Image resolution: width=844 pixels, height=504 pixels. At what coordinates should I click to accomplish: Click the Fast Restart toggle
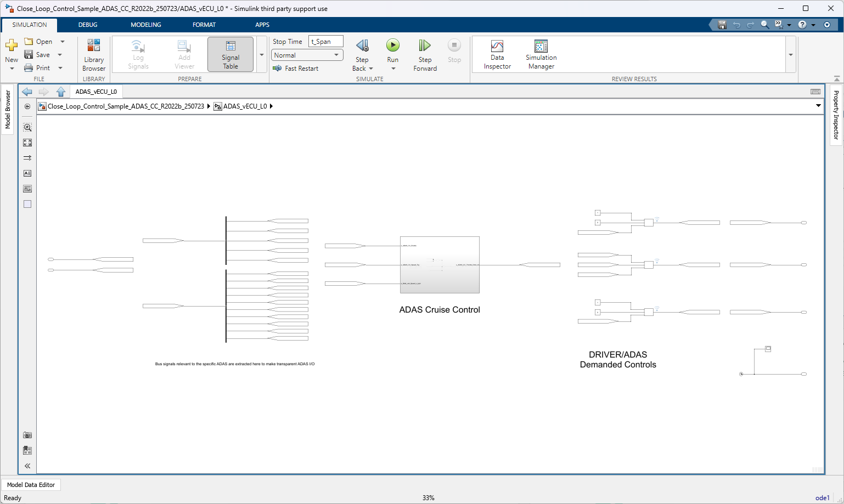click(296, 69)
